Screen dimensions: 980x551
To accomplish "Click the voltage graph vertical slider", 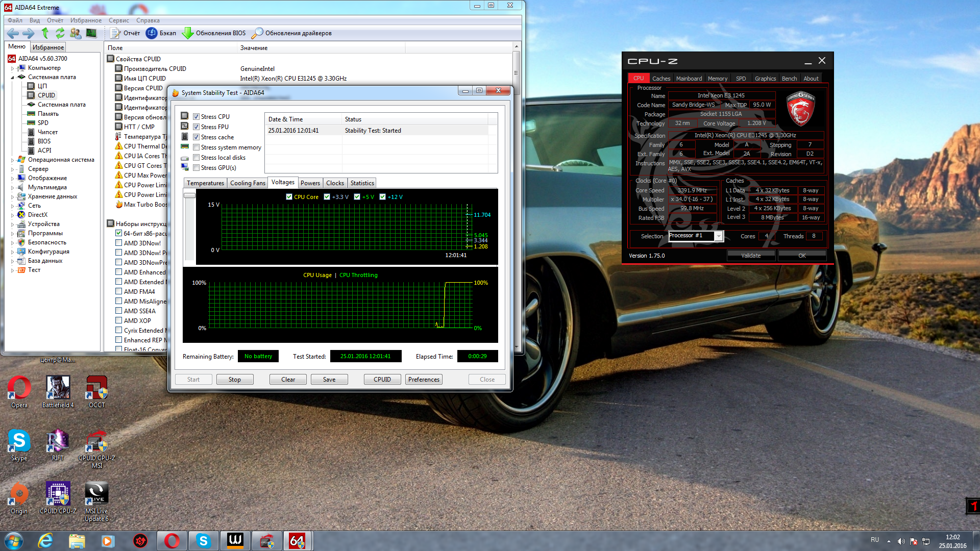I will tap(189, 195).
